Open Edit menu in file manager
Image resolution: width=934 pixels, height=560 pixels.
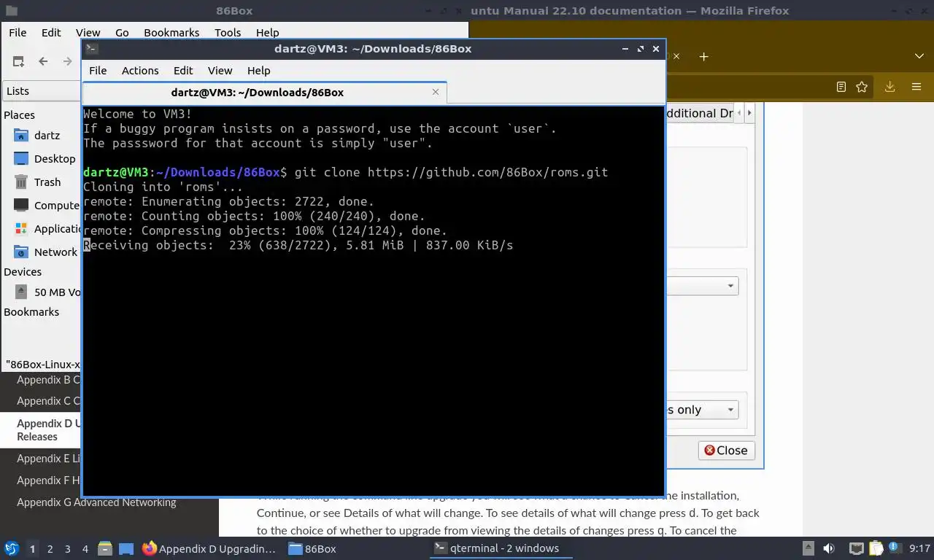[x=51, y=33]
